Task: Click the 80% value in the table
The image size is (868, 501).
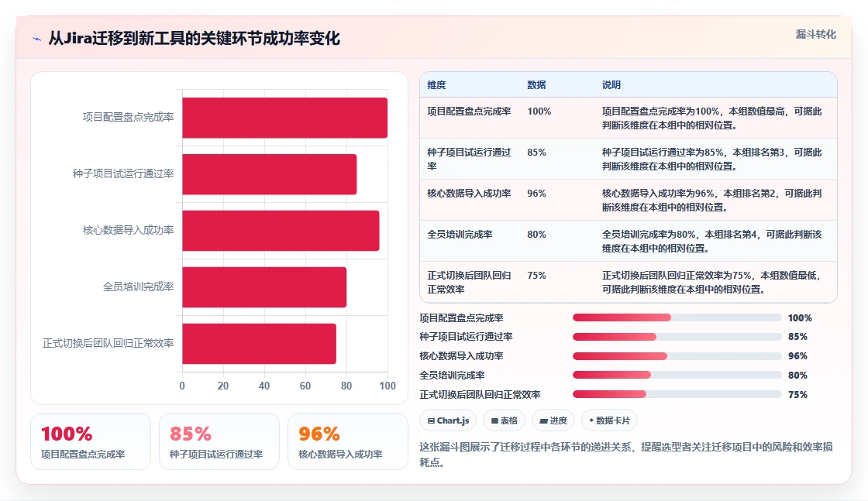Action: [536, 234]
